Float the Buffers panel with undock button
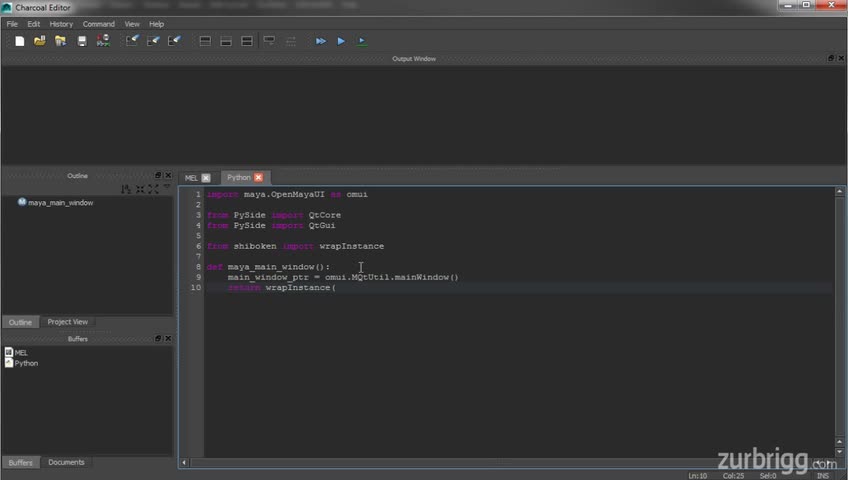 pos(158,339)
